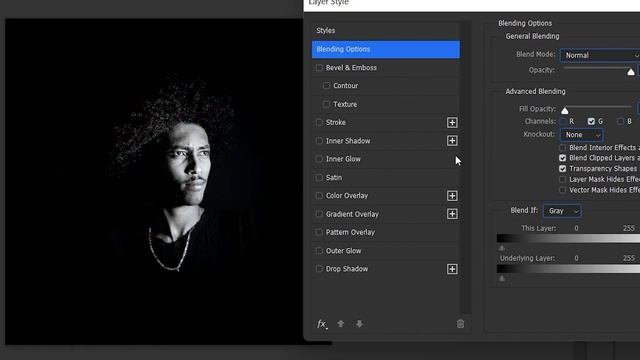Viewport: 640px width, 360px height.
Task: Enable Outer Glow checkbox
Action: click(319, 251)
